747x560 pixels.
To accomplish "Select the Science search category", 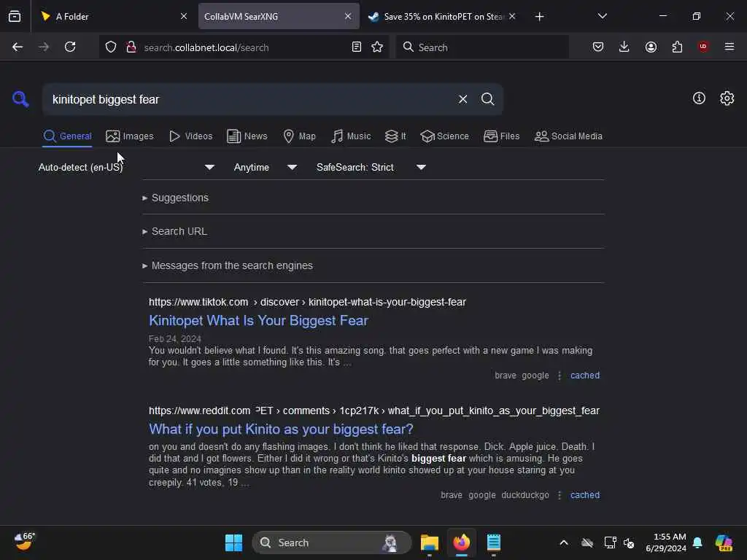I will (x=444, y=136).
